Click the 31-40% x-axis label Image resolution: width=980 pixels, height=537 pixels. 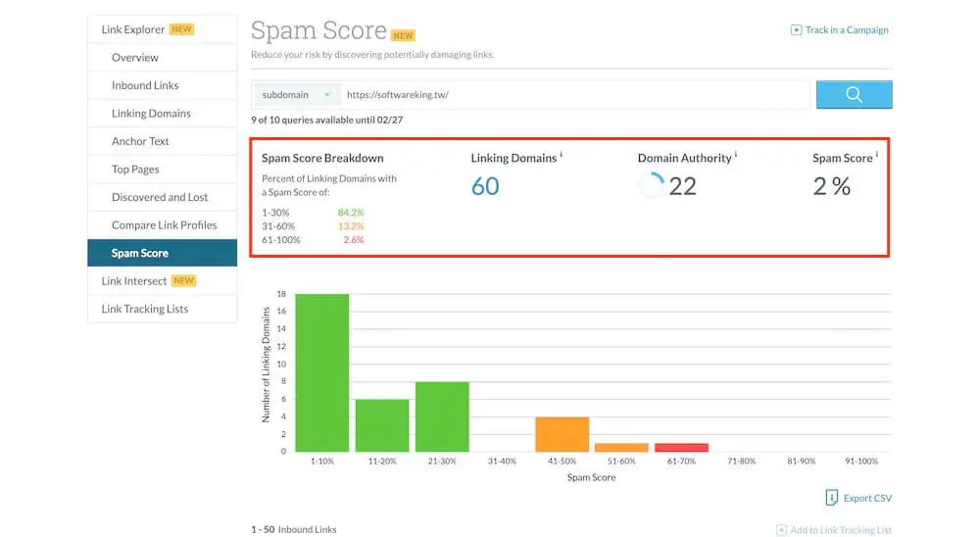tap(502, 462)
